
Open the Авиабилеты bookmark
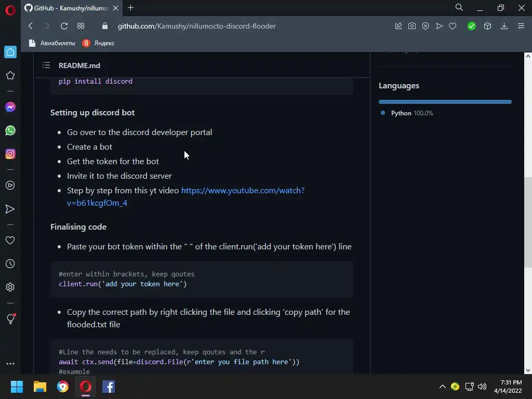[x=52, y=43]
